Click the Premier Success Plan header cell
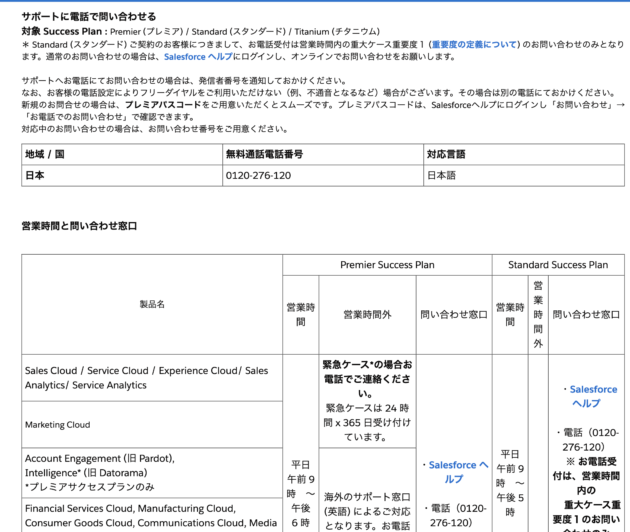The image size is (630, 532). point(387,265)
